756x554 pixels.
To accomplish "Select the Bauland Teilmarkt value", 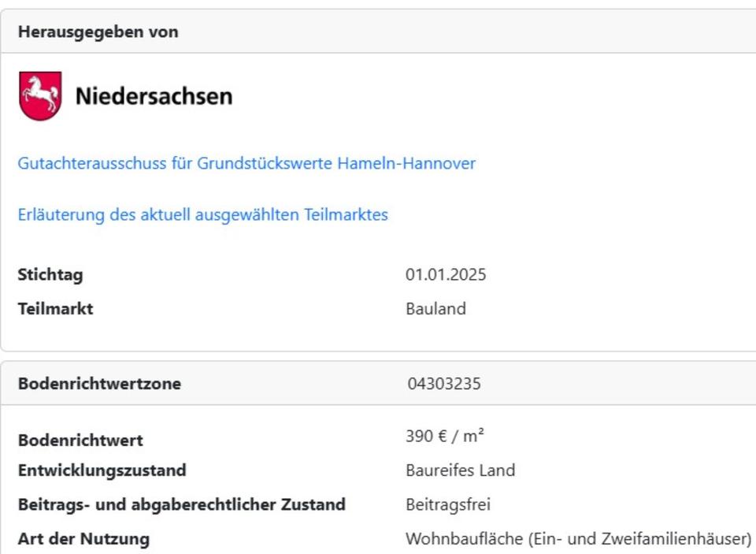I will (x=435, y=309).
